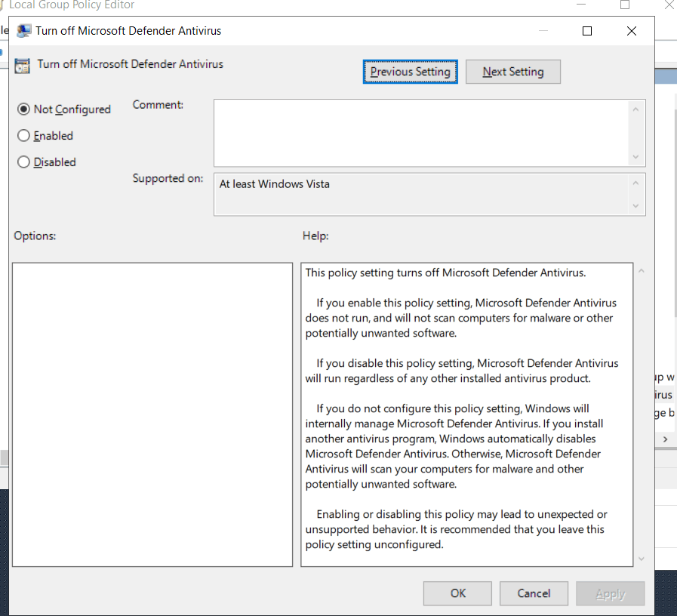Click Group Policy Editor horizontal scroll right arrow

click(666, 439)
